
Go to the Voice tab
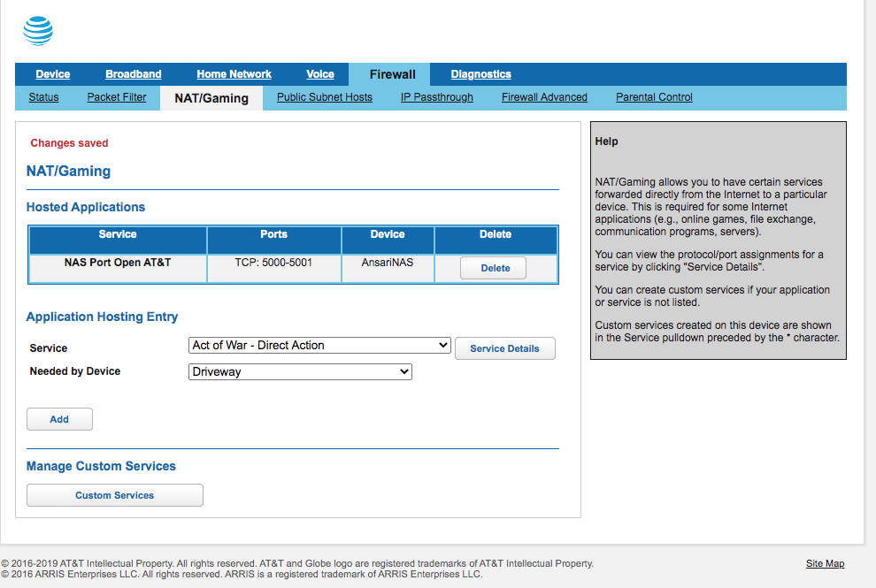(x=320, y=74)
